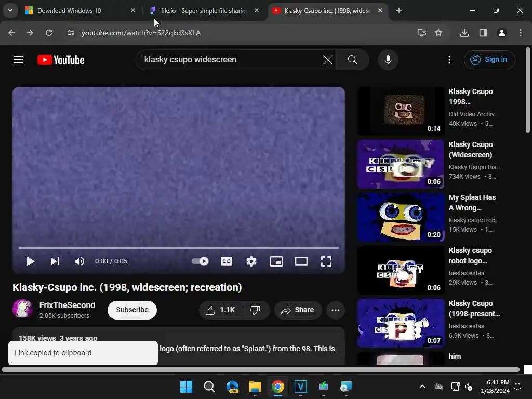Open Klasky Csupo 1998 video thumbnail

pos(401,111)
